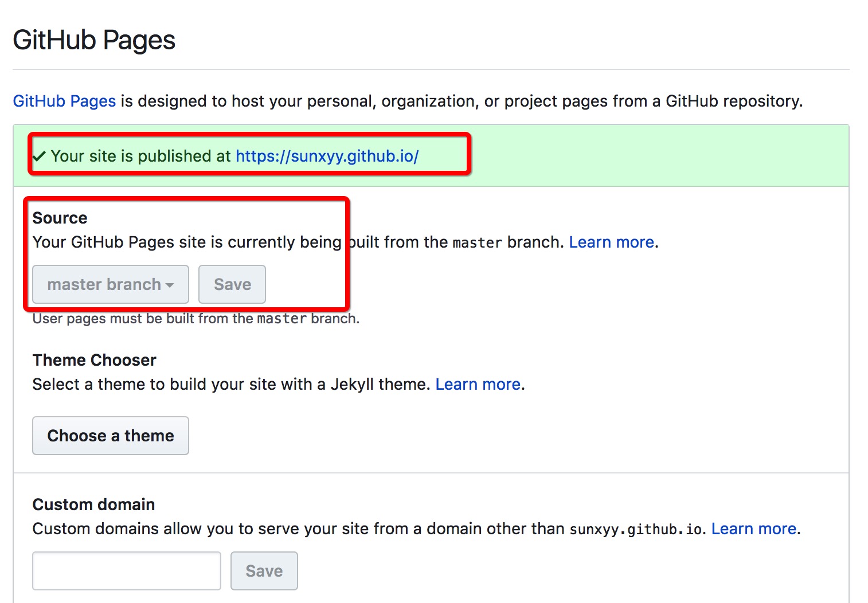Save the custom domain entry

coord(264,570)
